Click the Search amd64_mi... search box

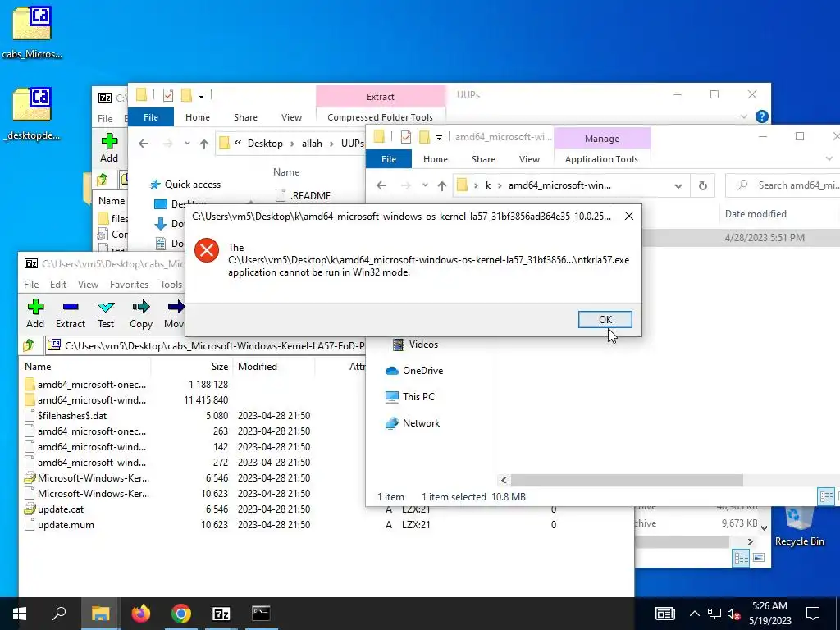[783, 185]
